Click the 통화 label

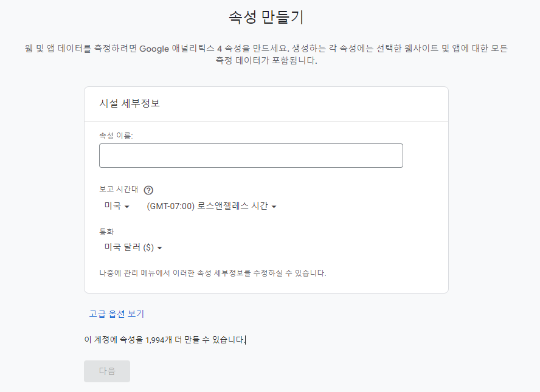(106, 232)
